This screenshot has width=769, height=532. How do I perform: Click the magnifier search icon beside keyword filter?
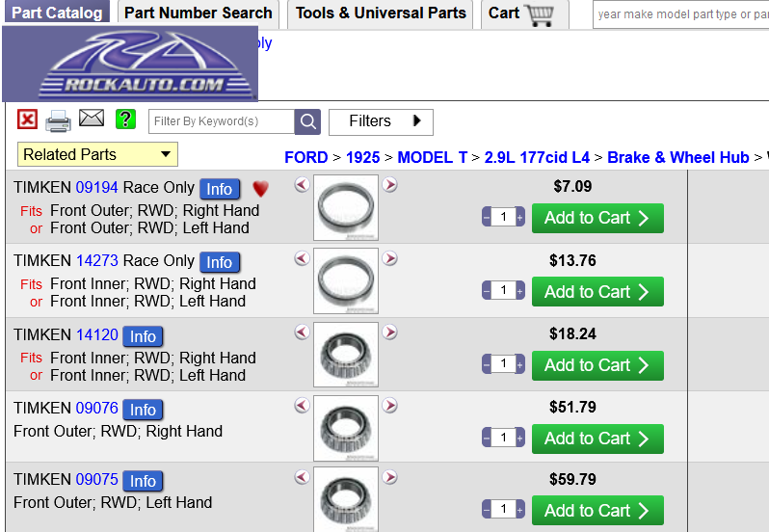307,121
